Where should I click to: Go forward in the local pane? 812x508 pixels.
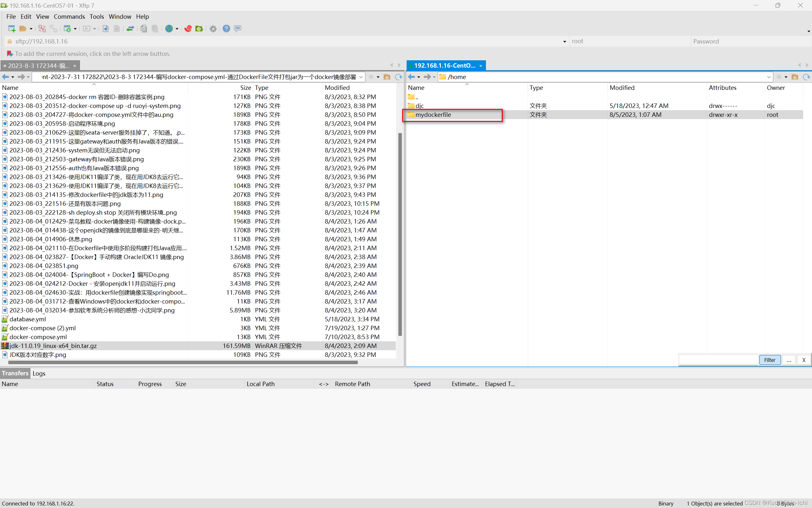(x=21, y=77)
